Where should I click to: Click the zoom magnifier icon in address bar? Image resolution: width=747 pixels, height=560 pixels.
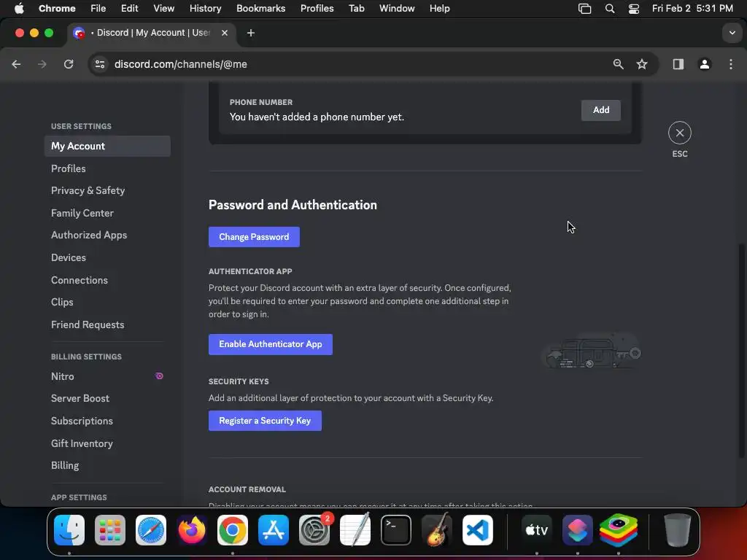click(x=618, y=64)
